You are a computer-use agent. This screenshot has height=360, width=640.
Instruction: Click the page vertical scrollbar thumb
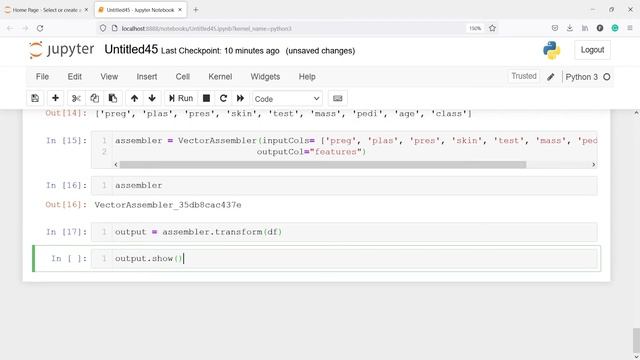click(636, 340)
